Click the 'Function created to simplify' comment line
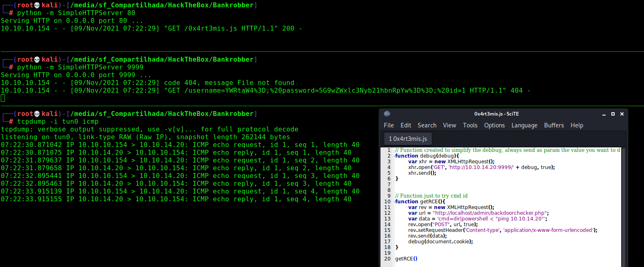The image size is (644, 267). coord(508,150)
